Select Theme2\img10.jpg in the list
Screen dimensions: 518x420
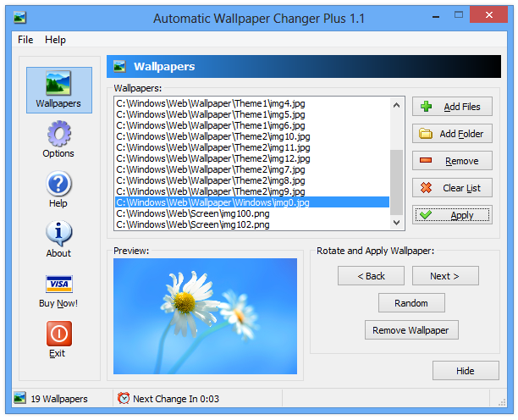pyautogui.click(x=252, y=136)
